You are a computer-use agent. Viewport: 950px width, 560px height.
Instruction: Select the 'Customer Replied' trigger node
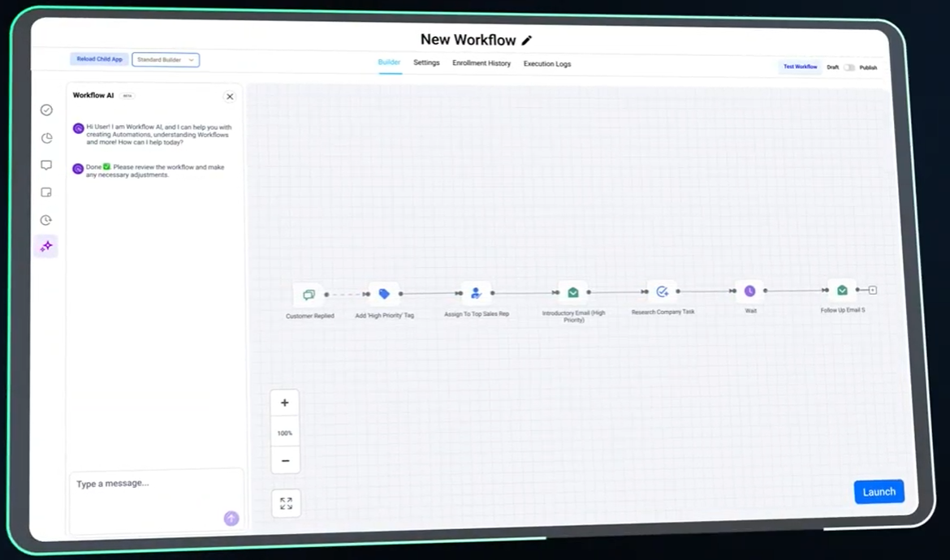309,295
